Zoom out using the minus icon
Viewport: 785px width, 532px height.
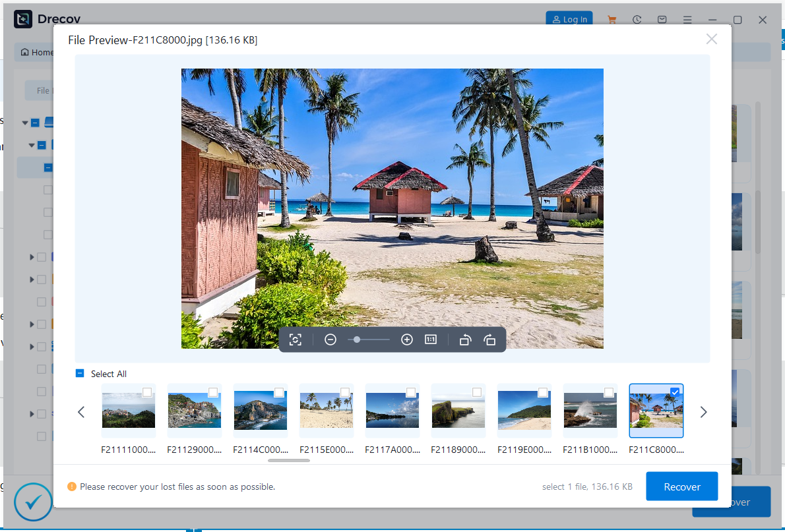[330, 339]
